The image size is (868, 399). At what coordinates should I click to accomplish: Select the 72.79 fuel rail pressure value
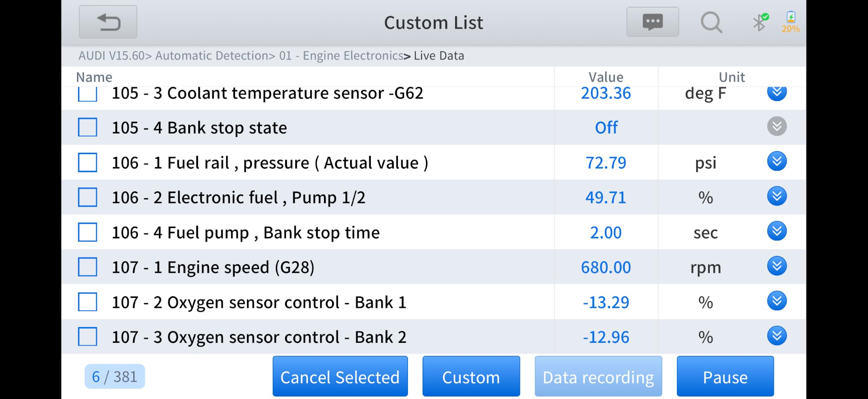pos(606,163)
